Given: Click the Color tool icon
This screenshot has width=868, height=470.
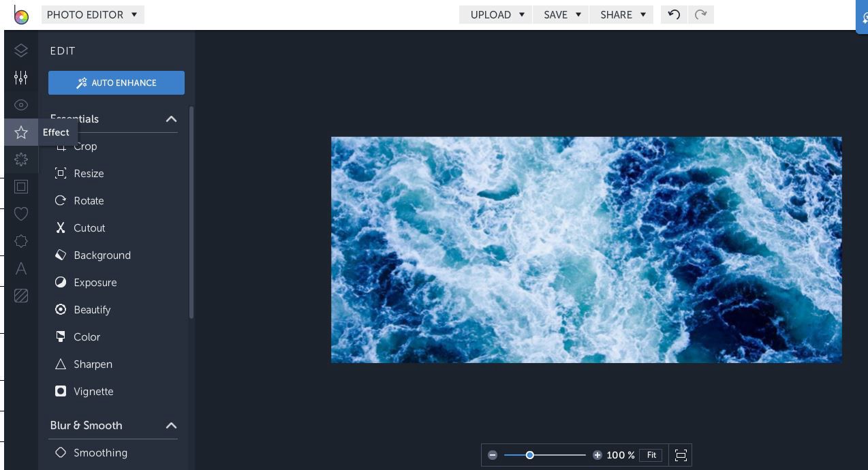Looking at the screenshot, I should point(61,336).
